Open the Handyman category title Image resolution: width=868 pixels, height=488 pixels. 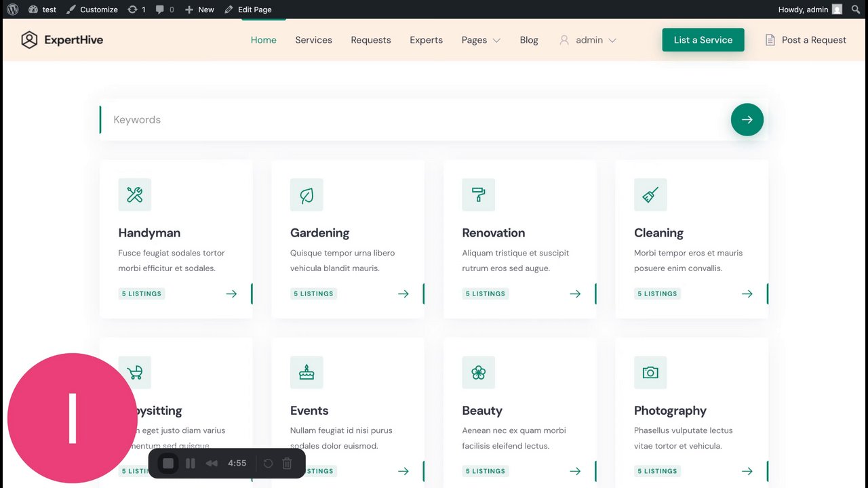pos(149,233)
